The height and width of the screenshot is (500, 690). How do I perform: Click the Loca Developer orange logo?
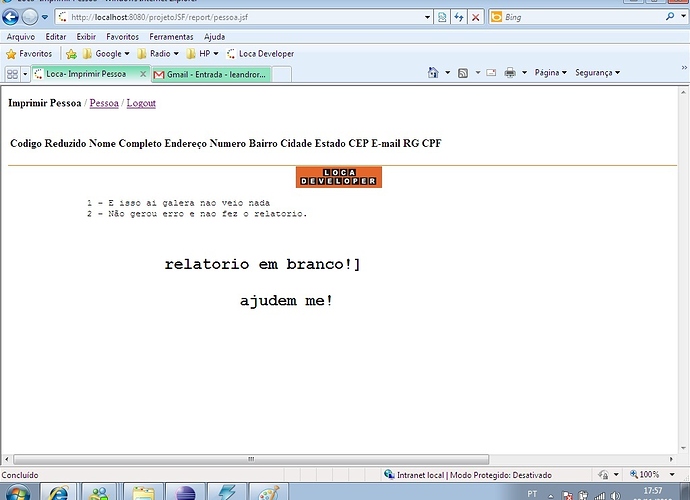coord(339,177)
